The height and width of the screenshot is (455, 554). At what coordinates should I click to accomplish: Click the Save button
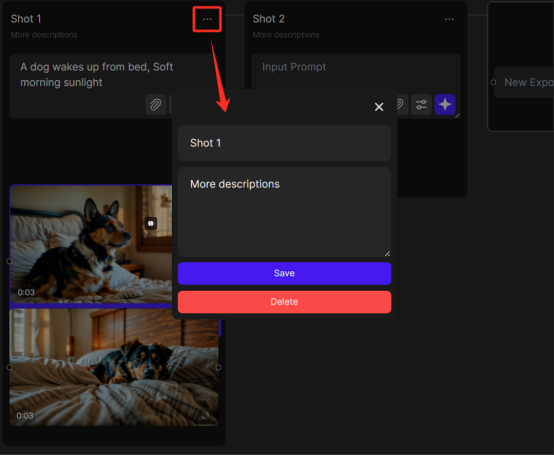coord(284,273)
